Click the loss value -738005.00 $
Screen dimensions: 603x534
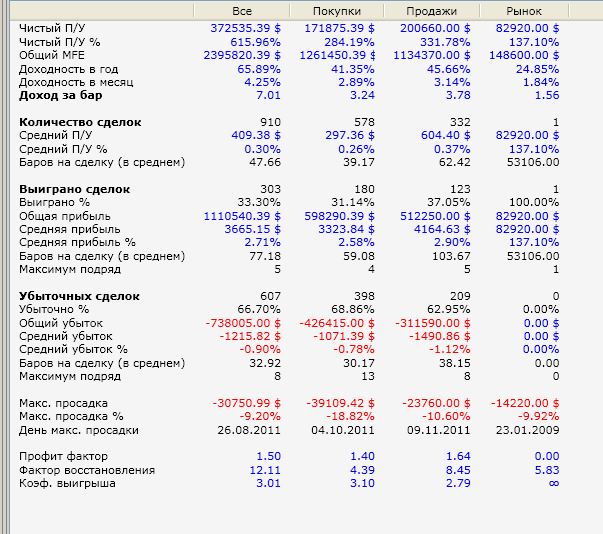click(x=243, y=323)
